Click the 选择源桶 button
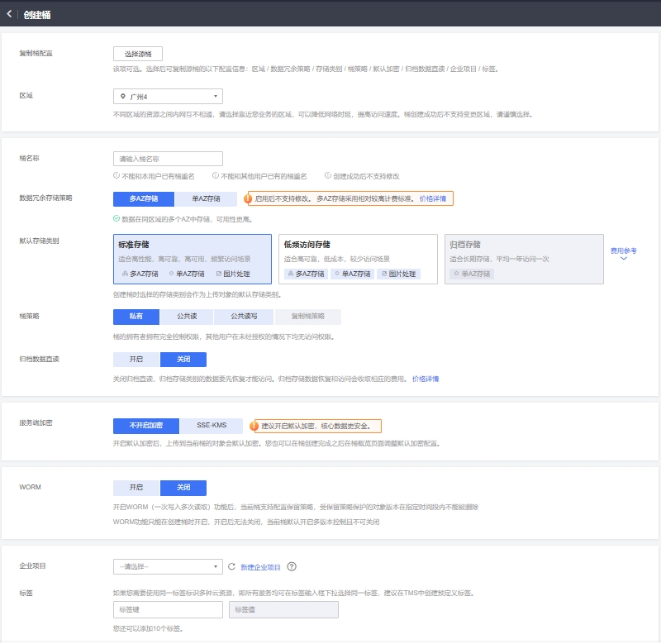 click(x=138, y=54)
